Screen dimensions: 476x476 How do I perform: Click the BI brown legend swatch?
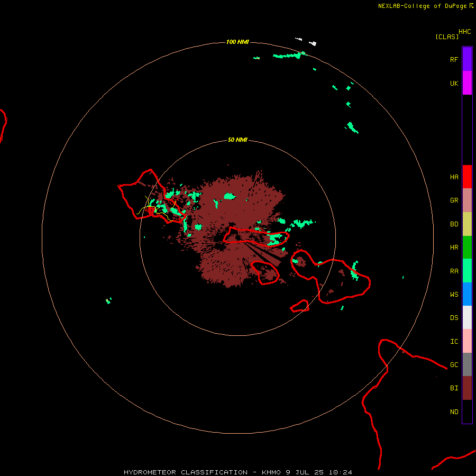[467, 388]
